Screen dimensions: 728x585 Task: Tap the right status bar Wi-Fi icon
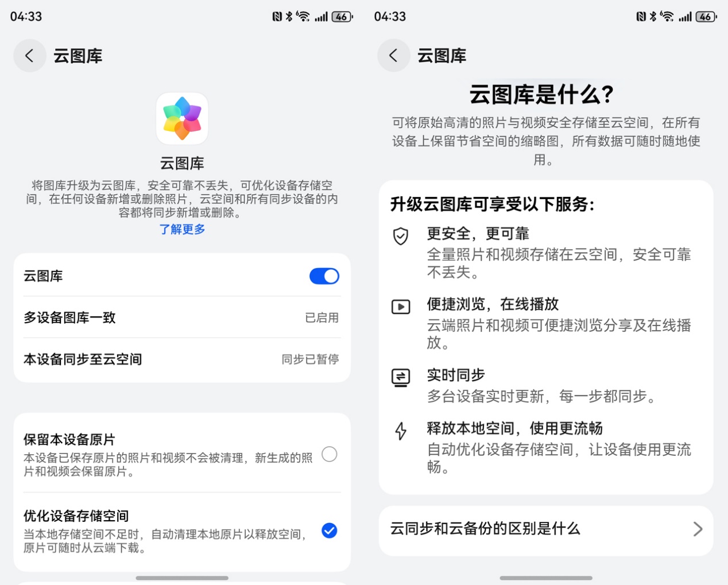[667, 16]
